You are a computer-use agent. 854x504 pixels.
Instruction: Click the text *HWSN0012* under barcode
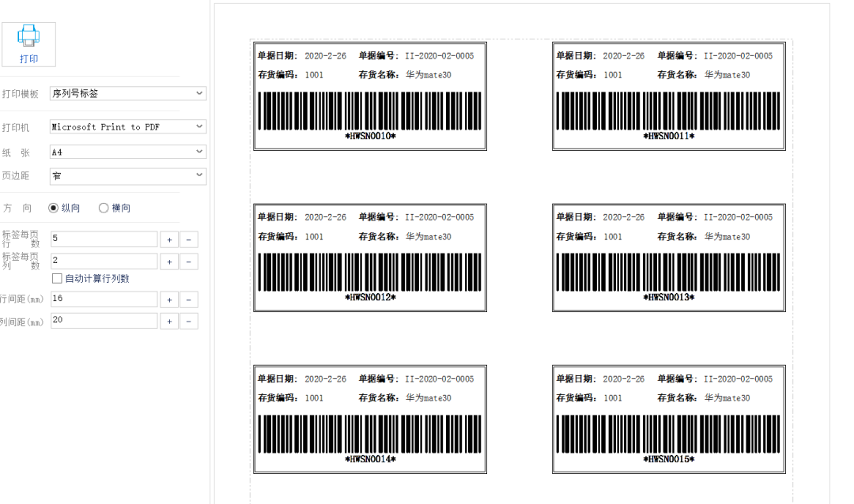[370, 298]
